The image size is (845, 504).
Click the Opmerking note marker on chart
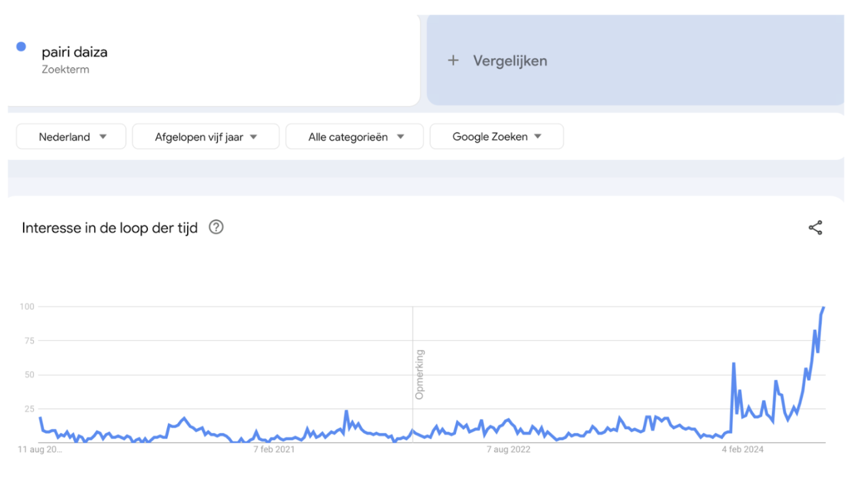pos(419,374)
